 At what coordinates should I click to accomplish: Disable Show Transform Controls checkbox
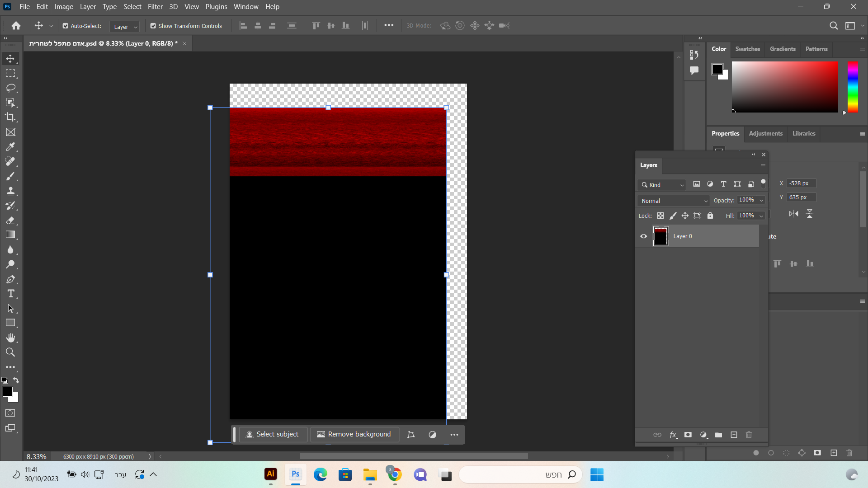(153, 26)
